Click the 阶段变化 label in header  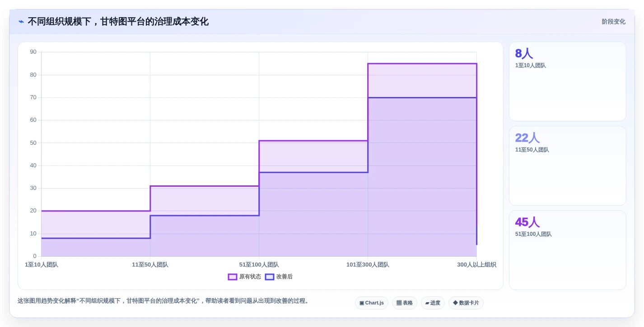tap(613, 22)
